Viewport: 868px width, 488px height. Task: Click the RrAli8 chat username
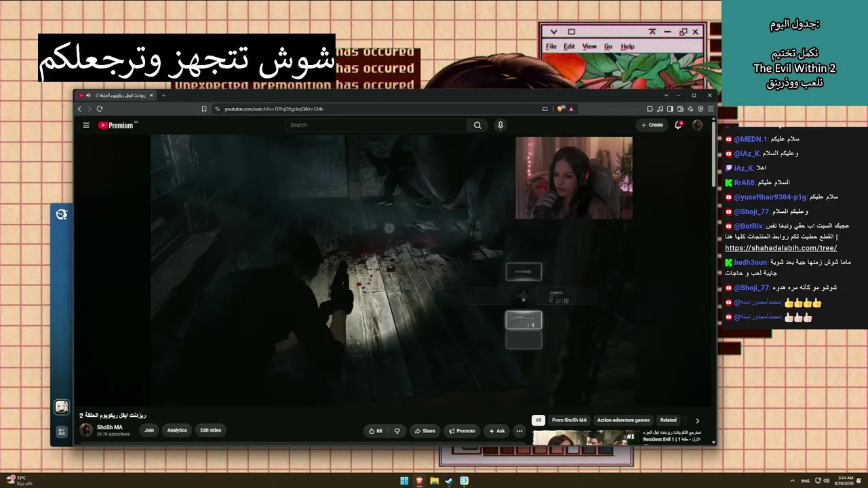click(x=745, y=182)
